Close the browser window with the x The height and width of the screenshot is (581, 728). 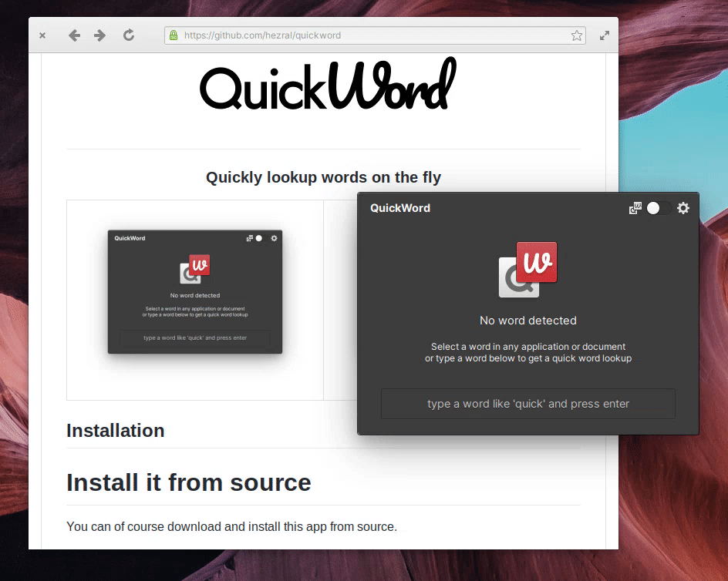[42, 35]
